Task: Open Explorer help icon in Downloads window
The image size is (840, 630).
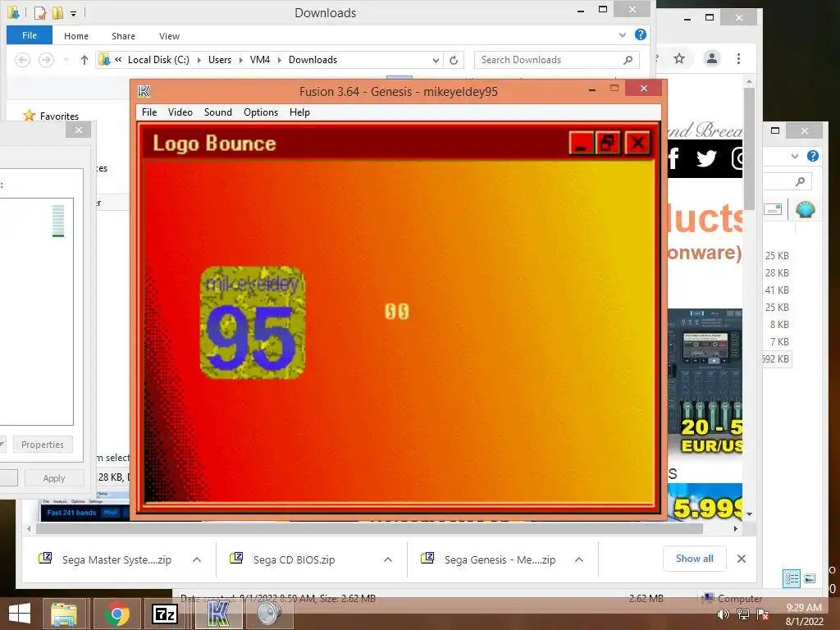Action: pyautogui.click(x=640, y=34)
